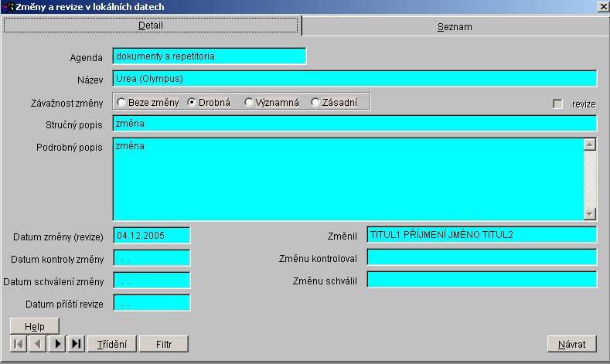The width and height of the screenshot is (610, 364).
Task: Focus the Datum změny (revize) field
Action: [152, 235]
